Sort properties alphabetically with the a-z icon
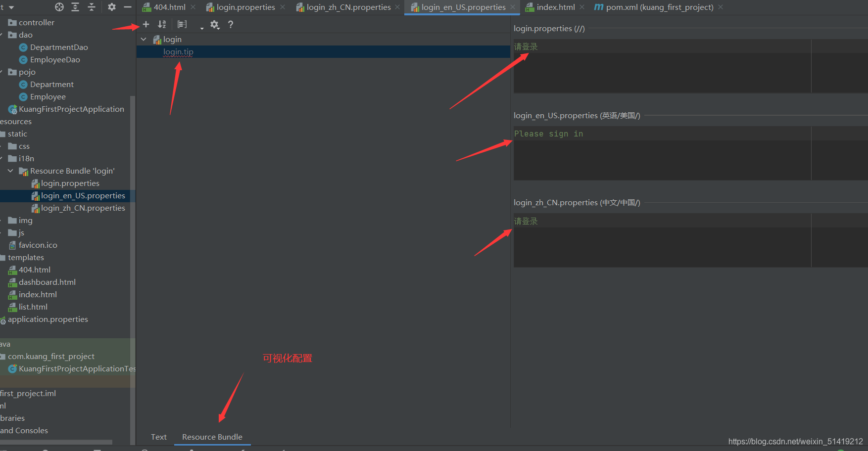 [x=162, y=24]
